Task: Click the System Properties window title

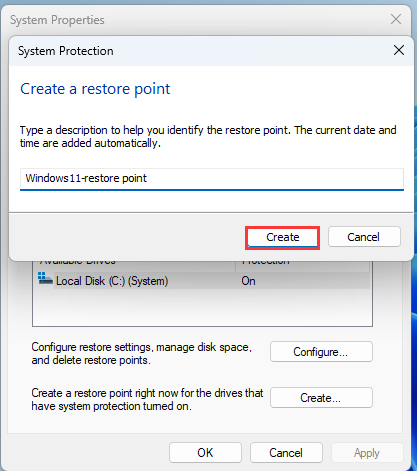Action: coord(57,20)
